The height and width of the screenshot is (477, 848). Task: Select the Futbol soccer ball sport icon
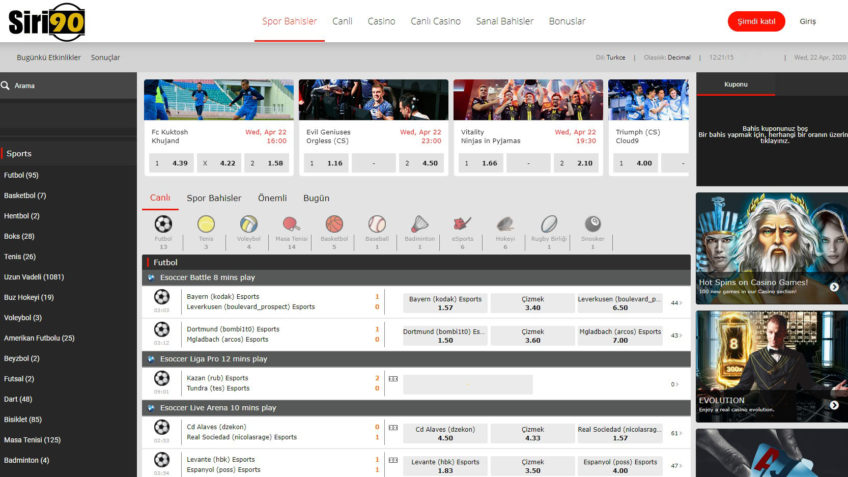163,225
